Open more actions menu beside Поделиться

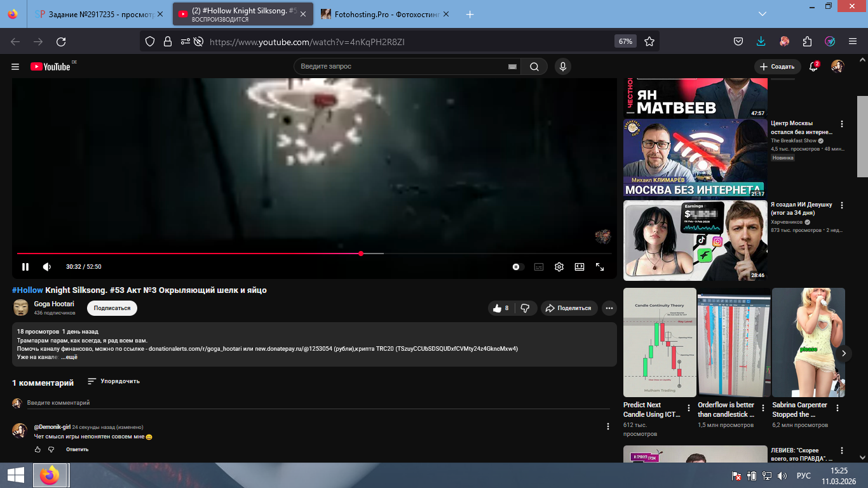point(609,308)
